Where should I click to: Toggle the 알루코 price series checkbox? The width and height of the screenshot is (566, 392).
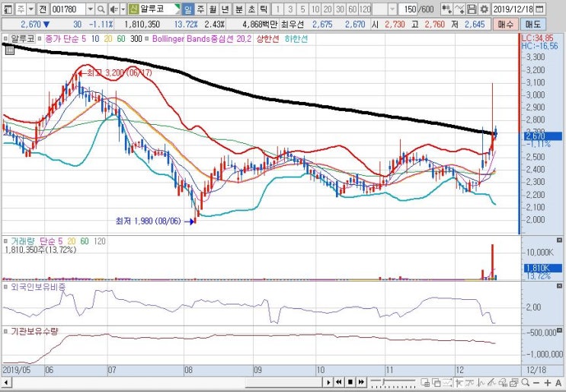5,39
